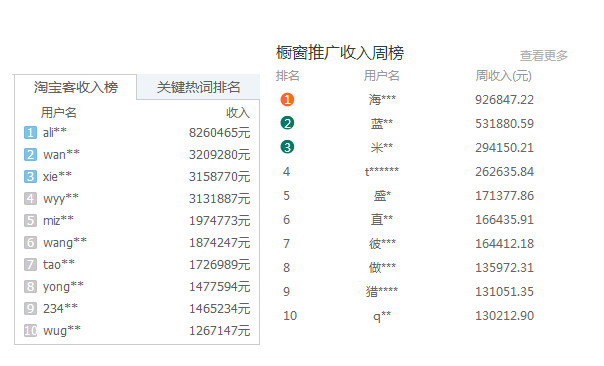Click green rank 2 circle for 蓝**

(287, 123)
